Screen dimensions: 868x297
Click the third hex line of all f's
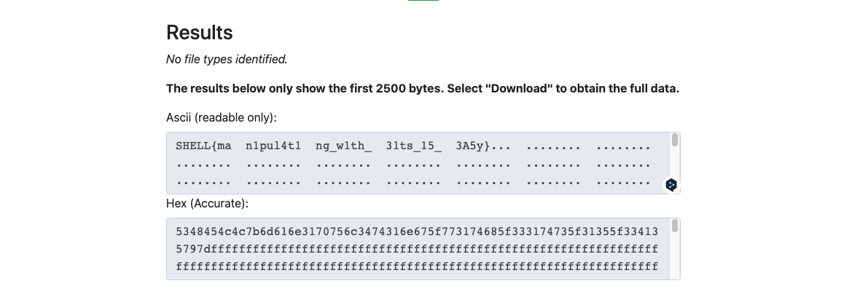[416, 267]
